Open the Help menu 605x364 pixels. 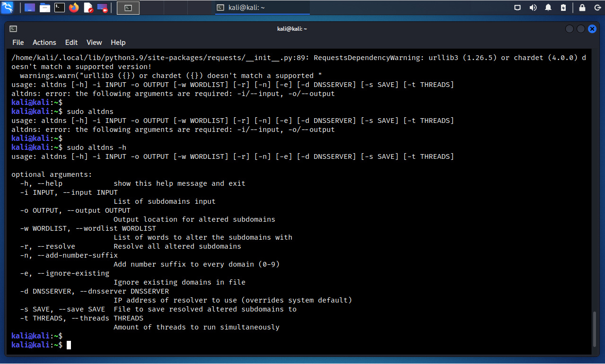118,43
